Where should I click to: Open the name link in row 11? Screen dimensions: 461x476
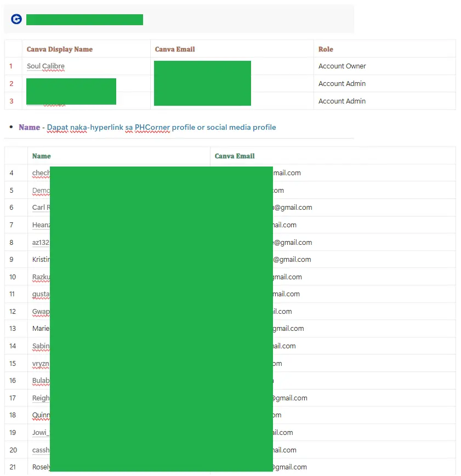click(41, 294)
